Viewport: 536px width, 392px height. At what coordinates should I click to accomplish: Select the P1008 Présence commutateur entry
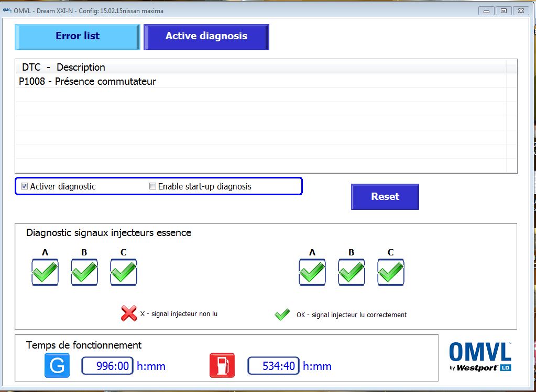coord(87,82)
